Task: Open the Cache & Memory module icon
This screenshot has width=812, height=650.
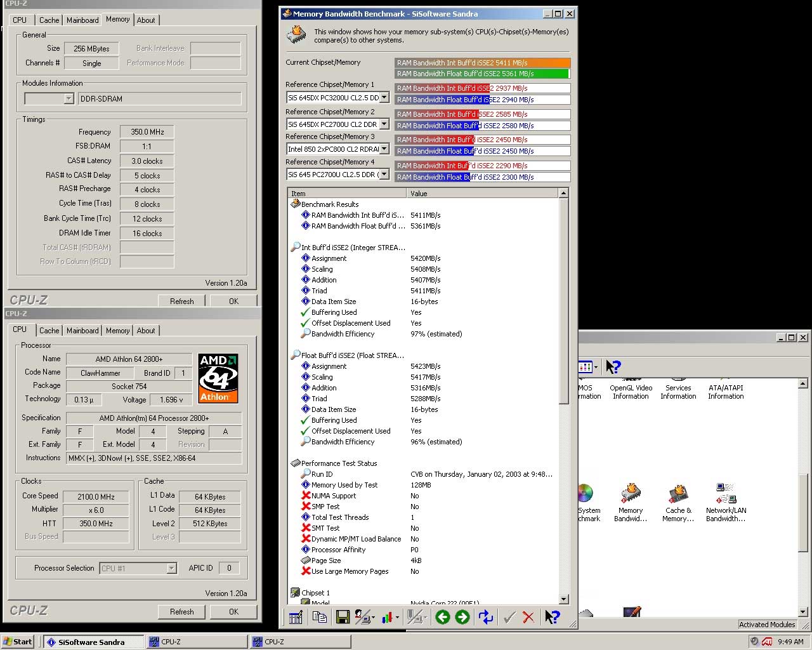Action: click(678, 494)
